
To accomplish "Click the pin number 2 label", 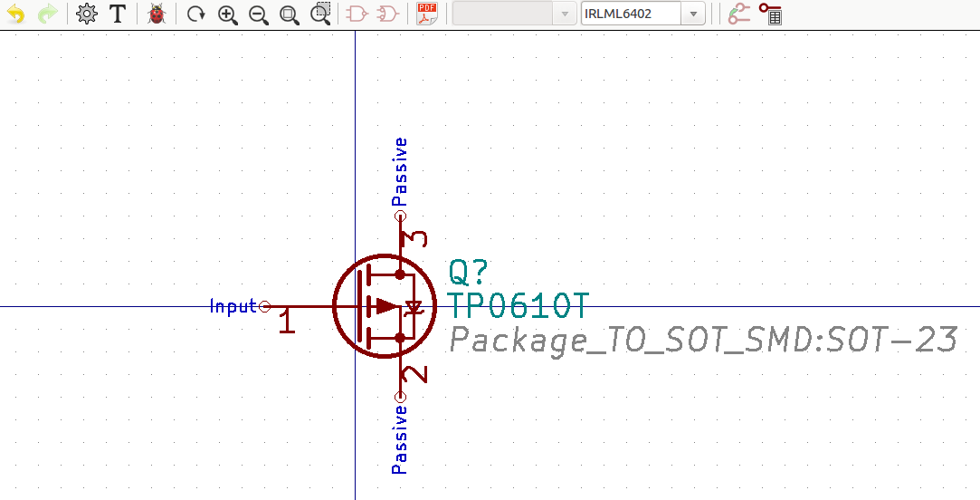I will point(415,373).
